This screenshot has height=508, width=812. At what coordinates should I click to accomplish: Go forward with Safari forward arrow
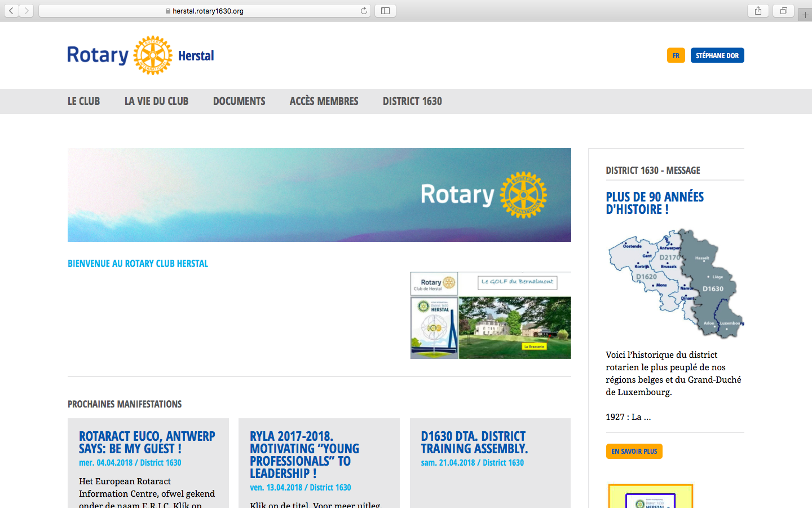coord(27,11)
